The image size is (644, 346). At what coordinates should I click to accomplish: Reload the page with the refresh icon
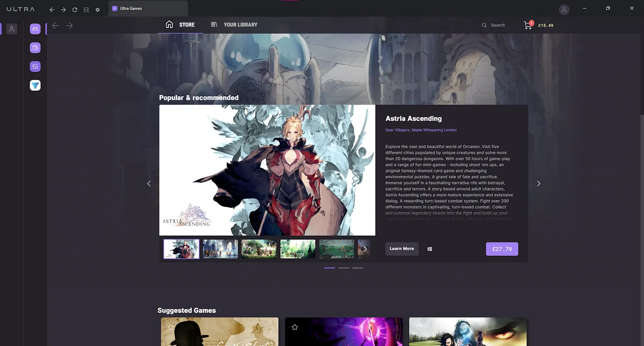75,10
